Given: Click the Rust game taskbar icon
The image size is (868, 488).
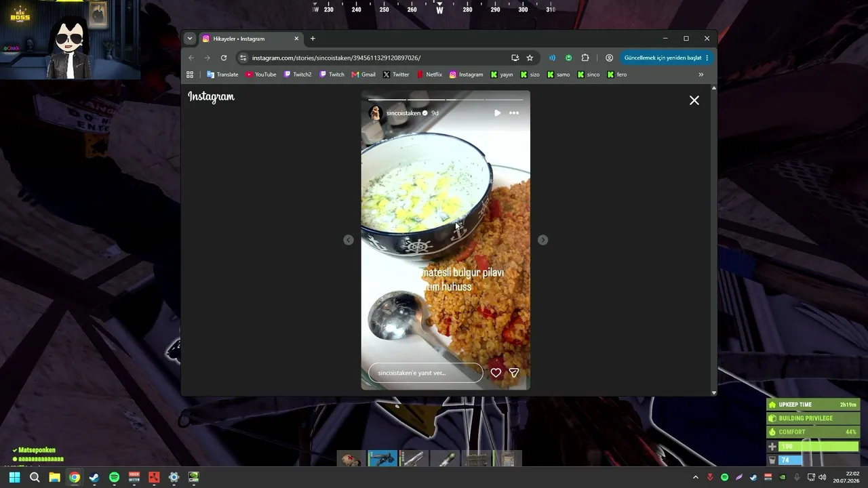Looking at the screenshot, I should pos(154,477).
